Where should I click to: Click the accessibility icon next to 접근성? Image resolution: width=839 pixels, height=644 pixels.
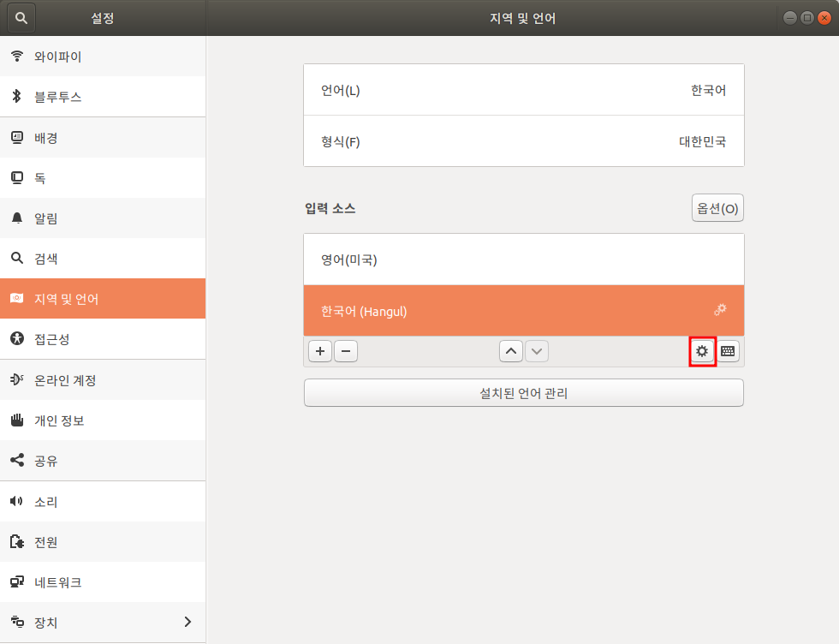click(17, 338)
